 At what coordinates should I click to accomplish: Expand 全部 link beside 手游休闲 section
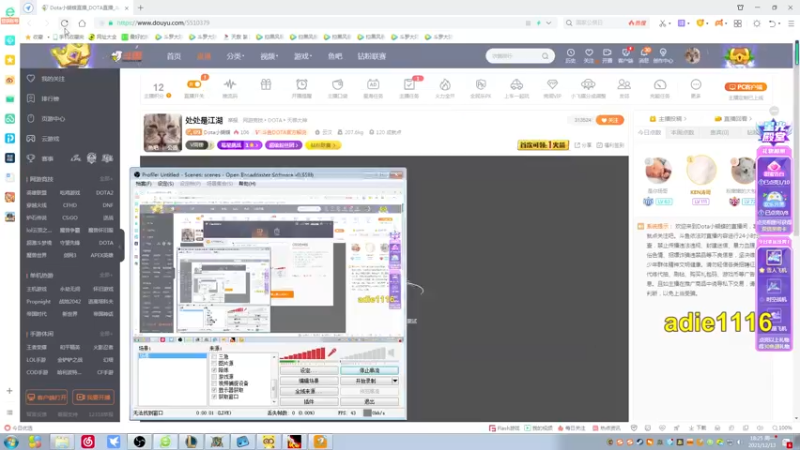click(106, 334)
